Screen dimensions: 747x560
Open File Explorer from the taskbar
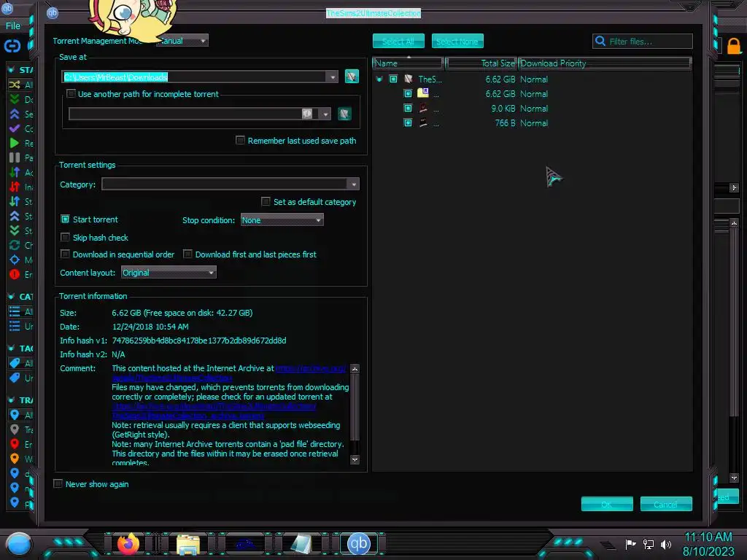point(187,544)
